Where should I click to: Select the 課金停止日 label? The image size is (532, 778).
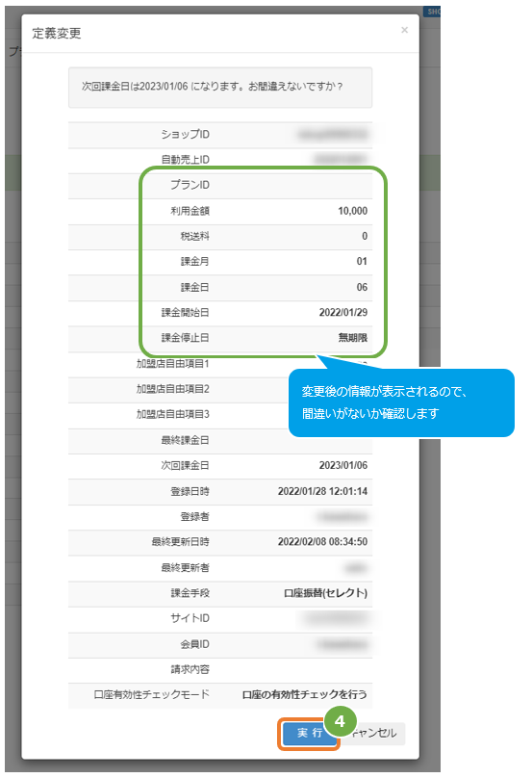(185, 338)
